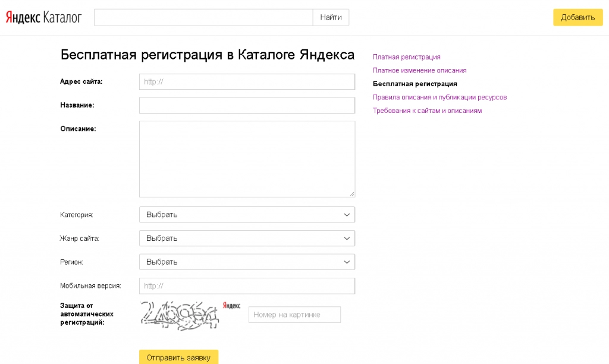
Task: Open Правила описания и публикации ресурсов link
Action: click(440, 97)
